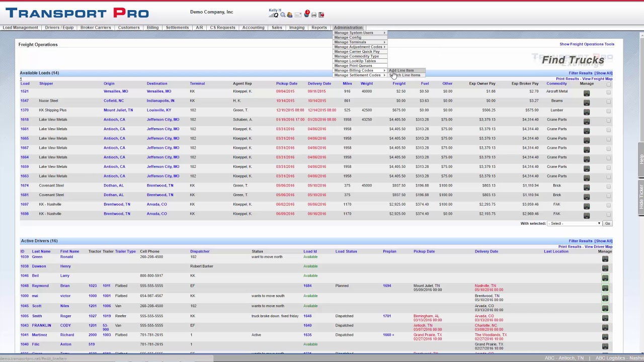The height and width of the screenshot is (362, 644).
Task: Open Manage icon for load 1661
Action: [x=587, y=131]
